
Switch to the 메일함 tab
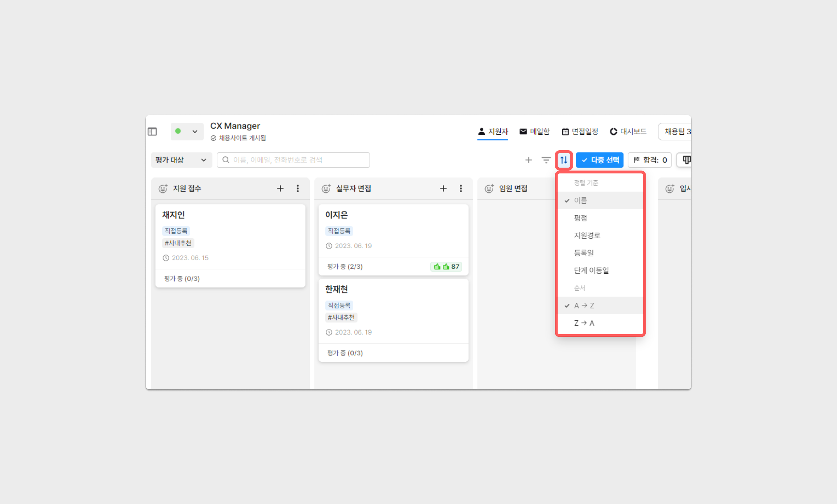coord(534,131)
